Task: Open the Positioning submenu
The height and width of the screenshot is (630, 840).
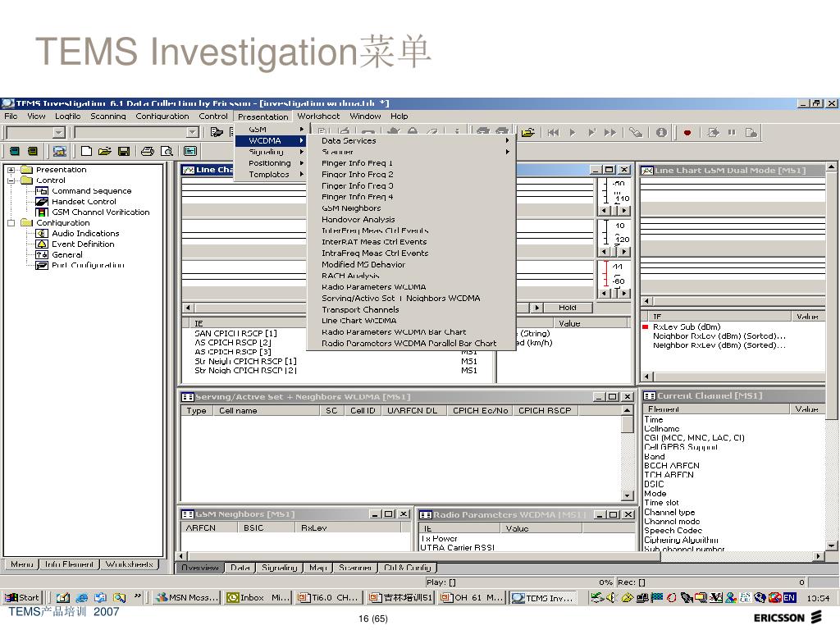Action: point(271,163)
